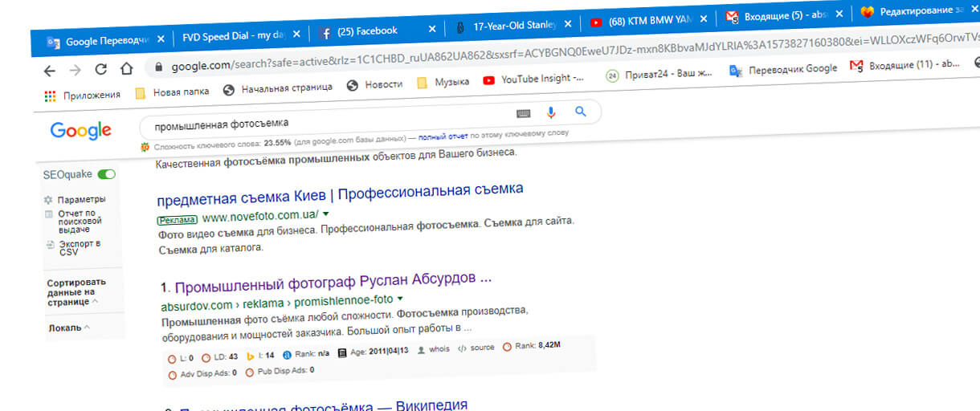The width and height of the screenshot is (980, 411).
Task: Click the LD: 43 parameter icon
Action: 206,356
